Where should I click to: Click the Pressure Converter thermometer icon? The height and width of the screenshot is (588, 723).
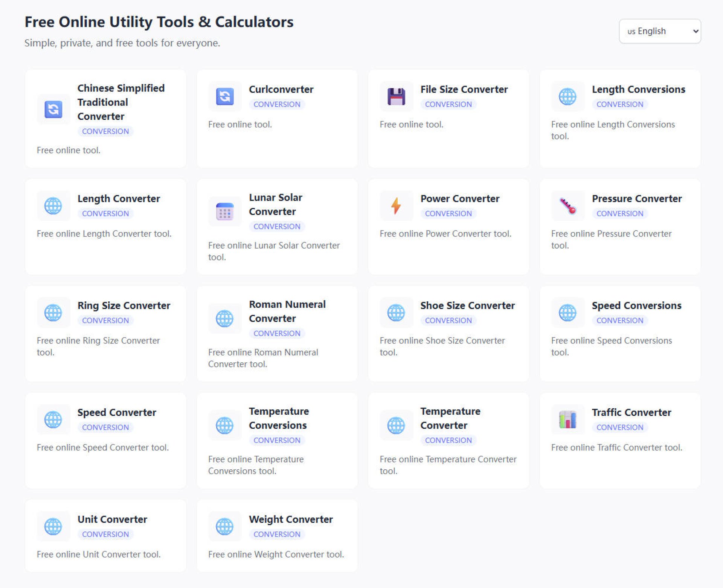tap(567, 206)
